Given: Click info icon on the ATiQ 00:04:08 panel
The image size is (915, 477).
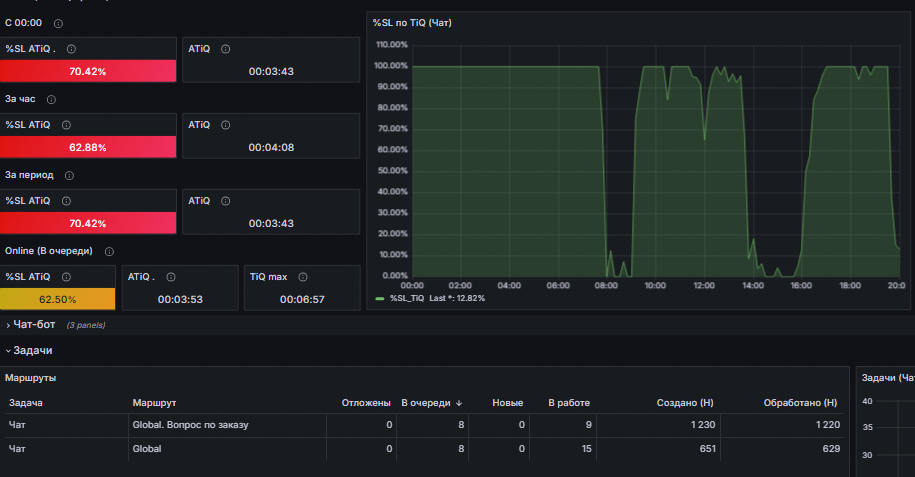Looking at the screenshot, I should [x=225, y=125].
